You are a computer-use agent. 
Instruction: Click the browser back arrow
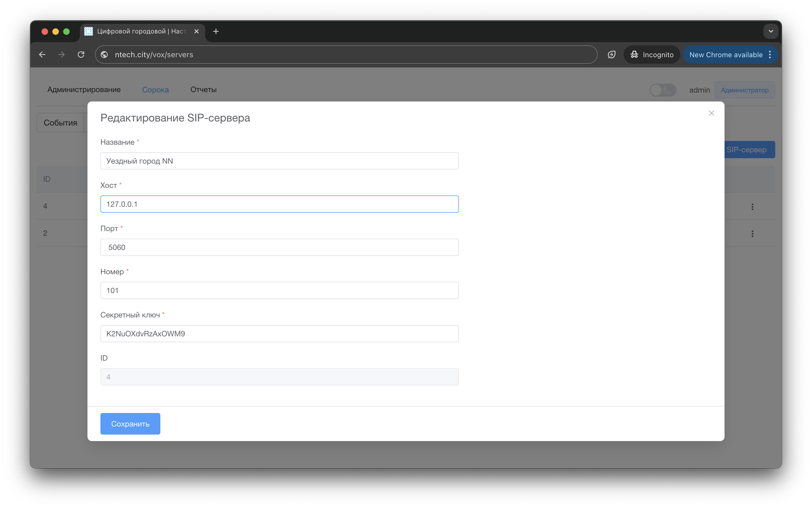(42, 55)
